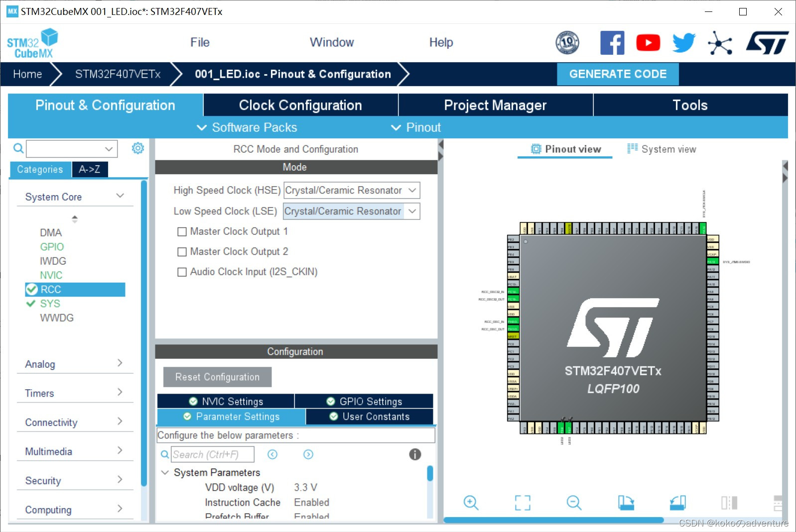Screen dimensions: 796x532
Task: Show the parameter info icon
Action: (x=415, y=454)
